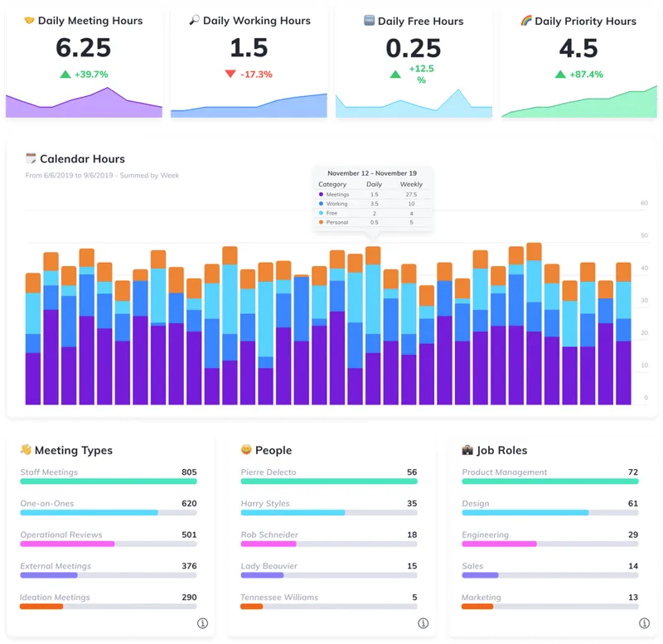This screenshot has height=644, width=663.
Task: Select Harry Styles in People list
Action: coord(265,503)
